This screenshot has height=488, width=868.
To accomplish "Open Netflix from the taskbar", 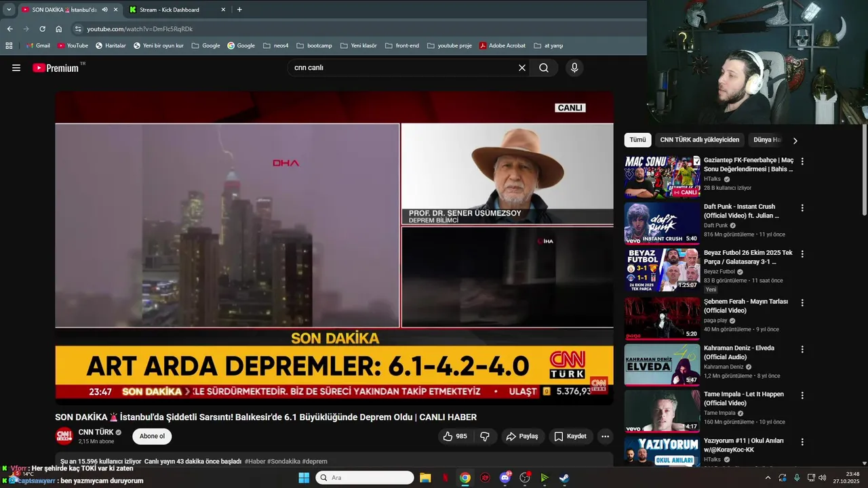I will pos(445,478).
